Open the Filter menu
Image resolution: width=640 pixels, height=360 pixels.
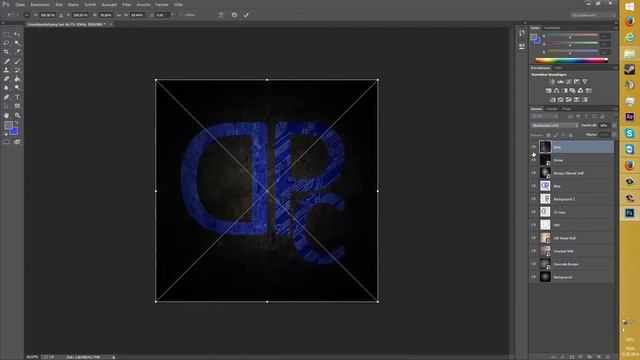127,4
